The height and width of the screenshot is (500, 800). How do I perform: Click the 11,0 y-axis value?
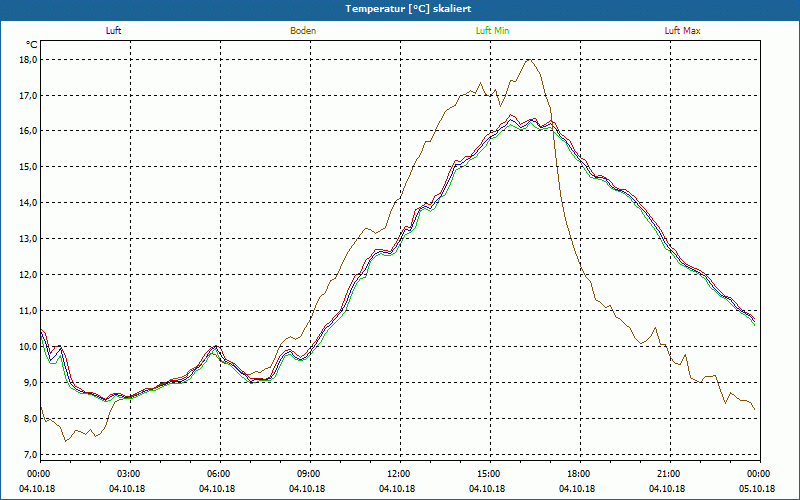click(x=29, y=311)
